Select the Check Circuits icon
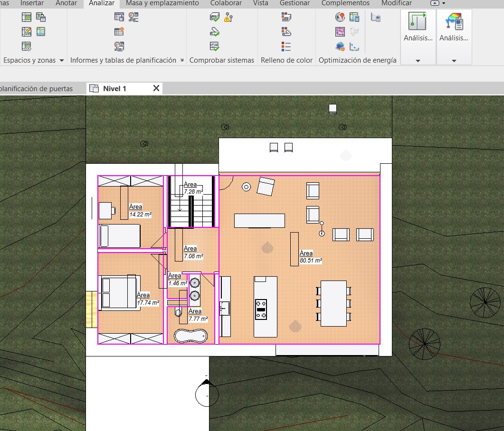Viewport: 504px width, 431px height. tap(215, 46)
